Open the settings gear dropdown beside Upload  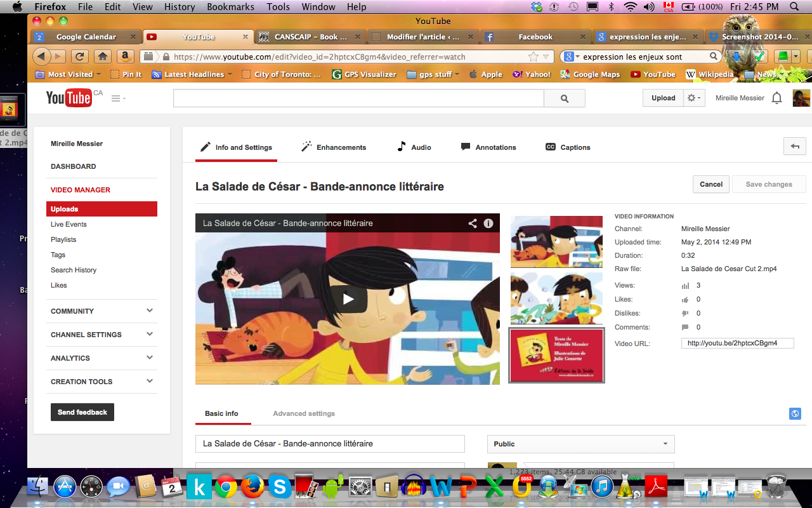point(694,98)
